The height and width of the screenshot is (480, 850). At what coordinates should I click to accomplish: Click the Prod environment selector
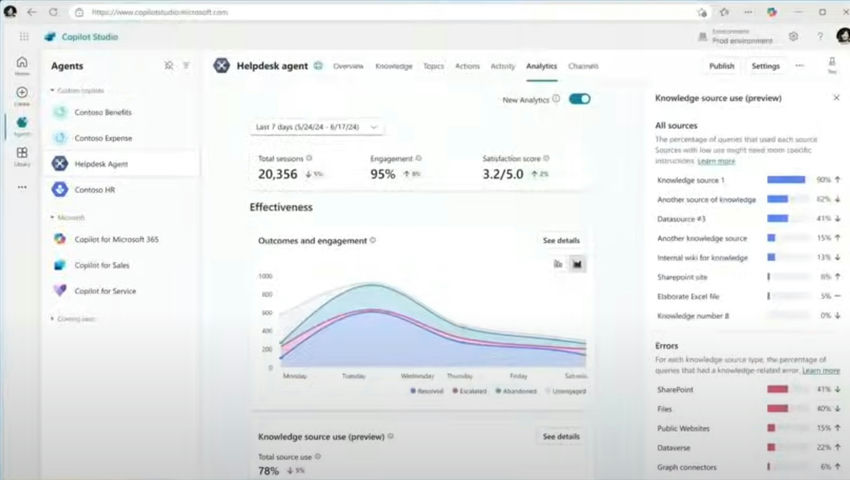(x=735, y=36)
